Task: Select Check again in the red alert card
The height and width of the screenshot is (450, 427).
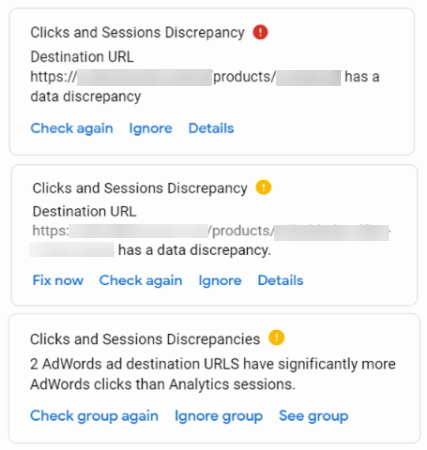Action: [72, 128]
